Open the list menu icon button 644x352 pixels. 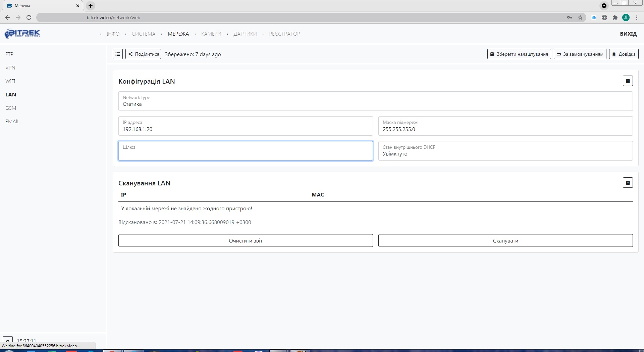117,54
